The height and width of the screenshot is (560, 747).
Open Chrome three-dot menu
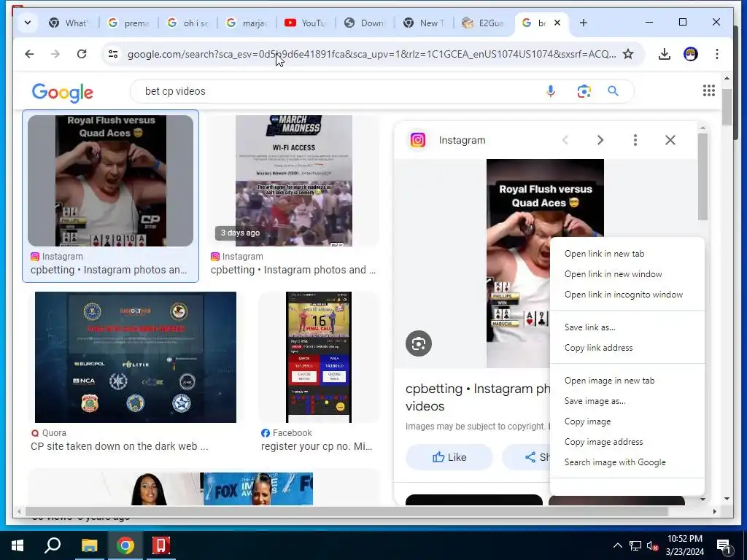point(717,54)
